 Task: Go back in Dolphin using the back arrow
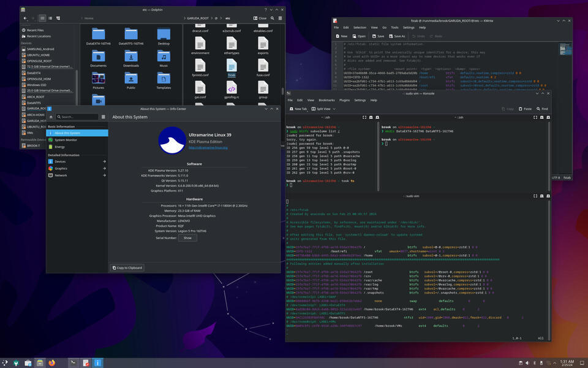25,18
